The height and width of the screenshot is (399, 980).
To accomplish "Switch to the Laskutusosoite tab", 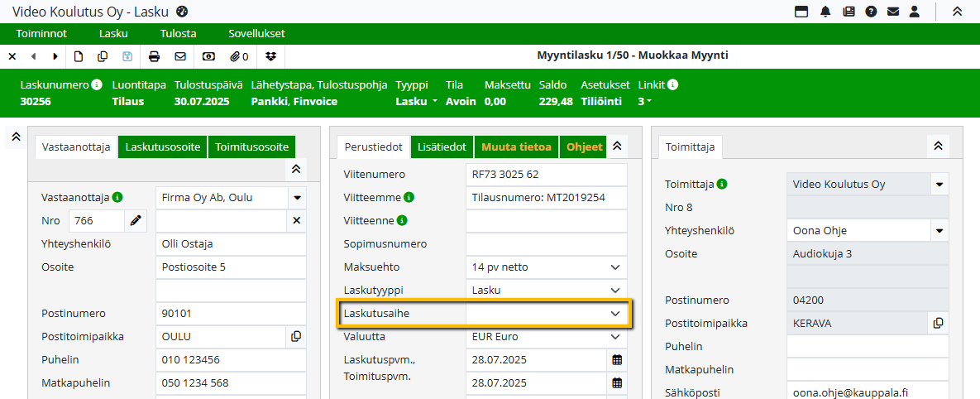I will pos(162,147).
